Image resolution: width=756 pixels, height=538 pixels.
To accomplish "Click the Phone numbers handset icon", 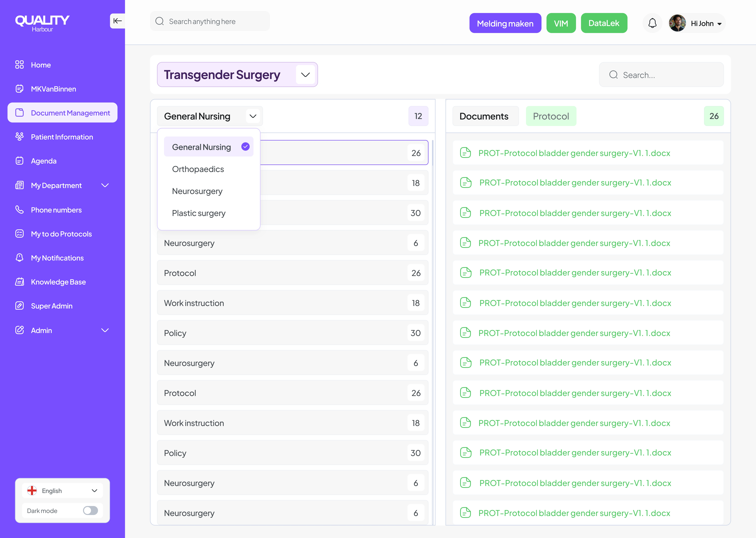I will point(19,210).
